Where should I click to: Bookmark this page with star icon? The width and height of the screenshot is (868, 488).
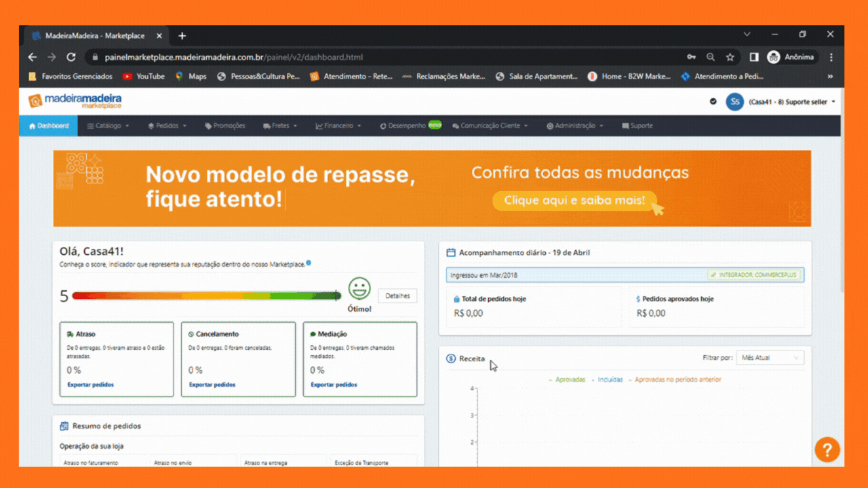[x=730, y=58]
